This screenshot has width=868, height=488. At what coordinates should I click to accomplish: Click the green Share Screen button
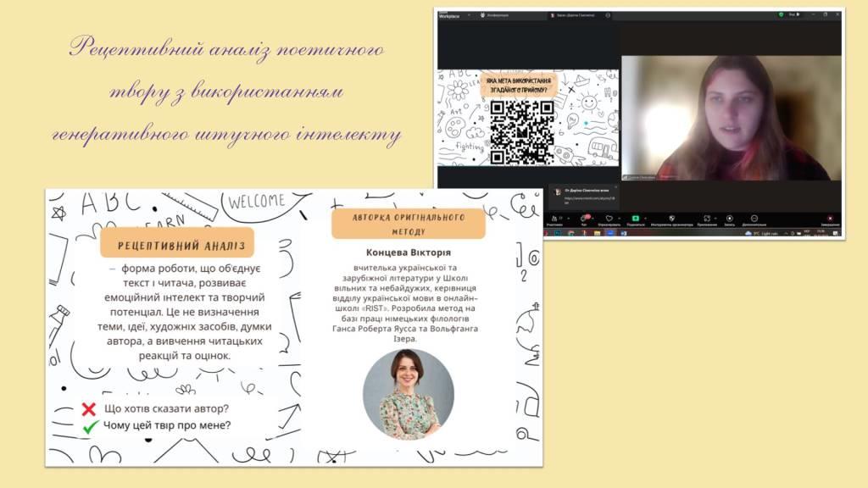635,218
